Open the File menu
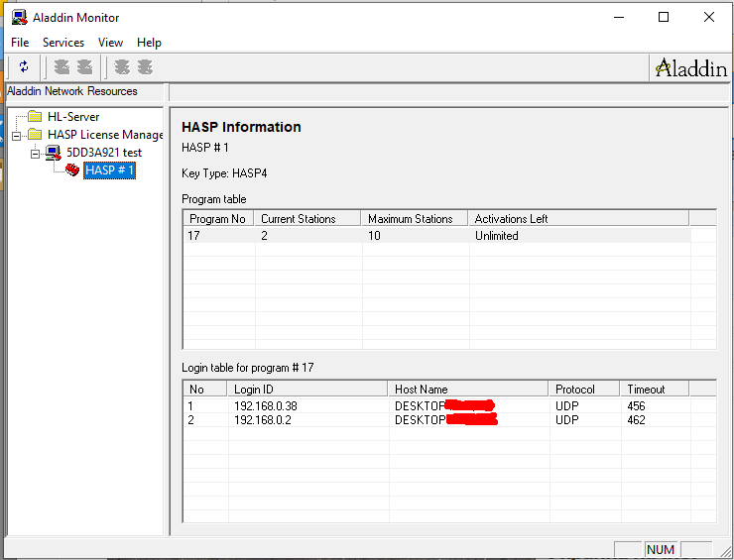 [20, 43]
